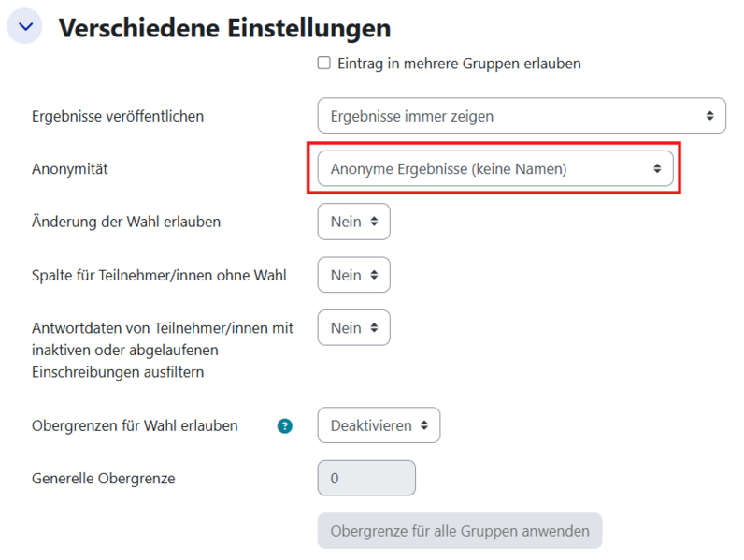Viewport: 744px width, 560px height.
Task: Open the Deaktivieren dropdown
Action: tap(379, 425)
